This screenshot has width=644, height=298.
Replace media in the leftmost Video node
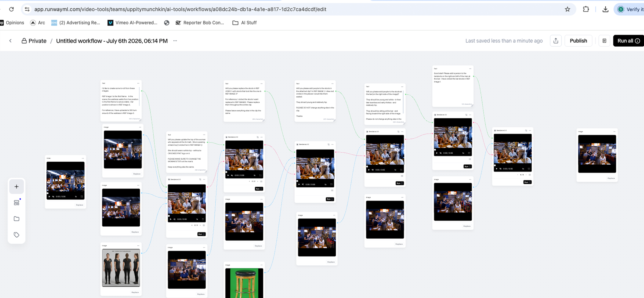tap(79, 205)
